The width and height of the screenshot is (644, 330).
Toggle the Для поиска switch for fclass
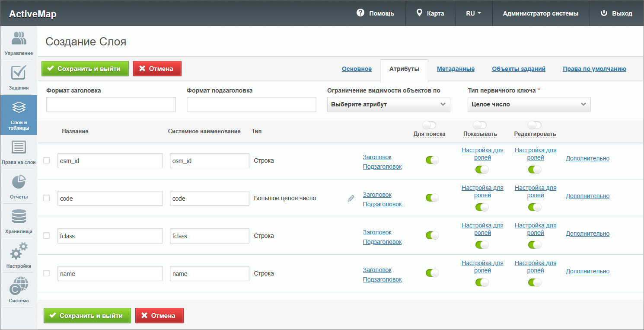pyautogui.click(x=432, y=235)
